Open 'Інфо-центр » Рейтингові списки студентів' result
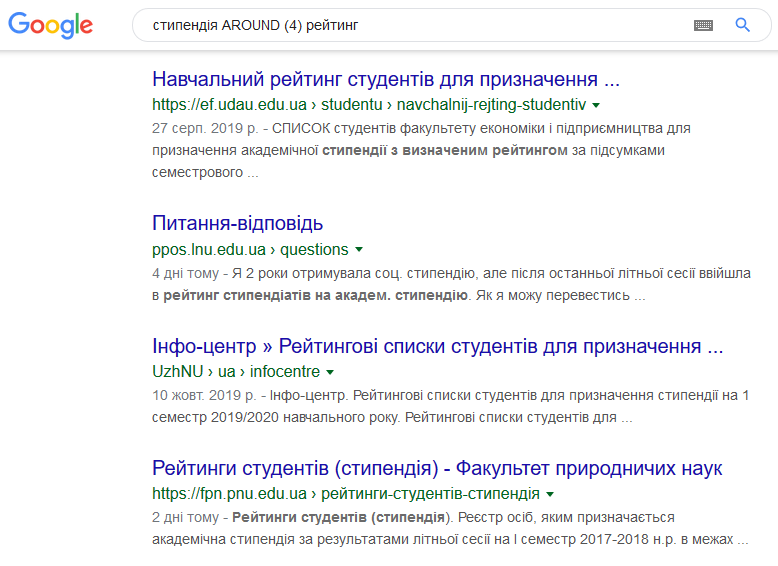The height and width of the screenshot is (566, 778). (438, 346)
